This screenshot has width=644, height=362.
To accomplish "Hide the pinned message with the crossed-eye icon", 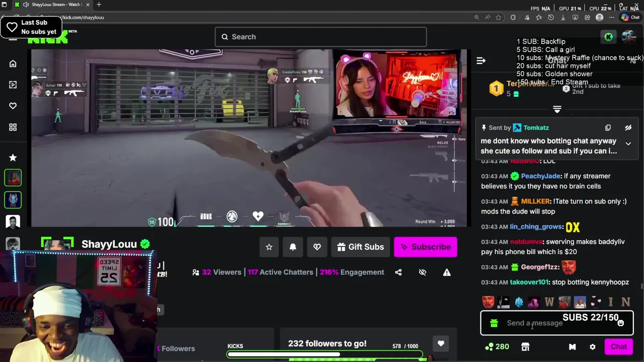I will [x=628, y=128].
